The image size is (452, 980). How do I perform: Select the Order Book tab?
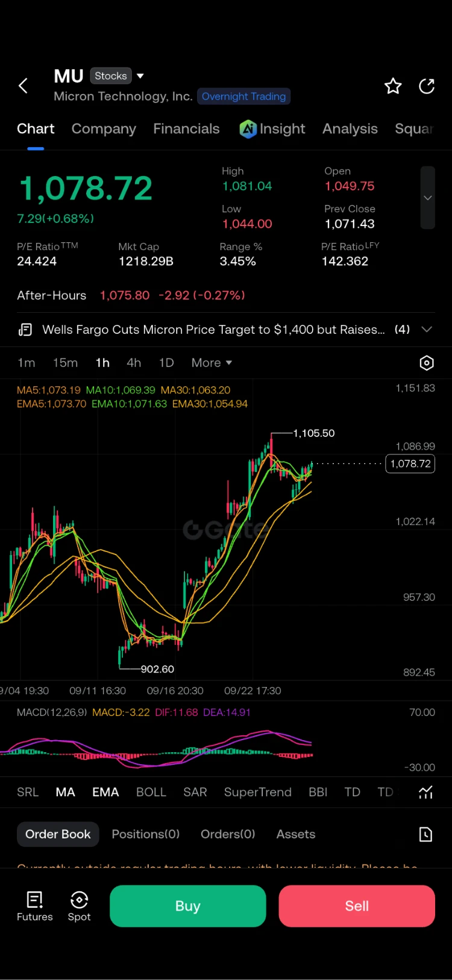(58, 834)
